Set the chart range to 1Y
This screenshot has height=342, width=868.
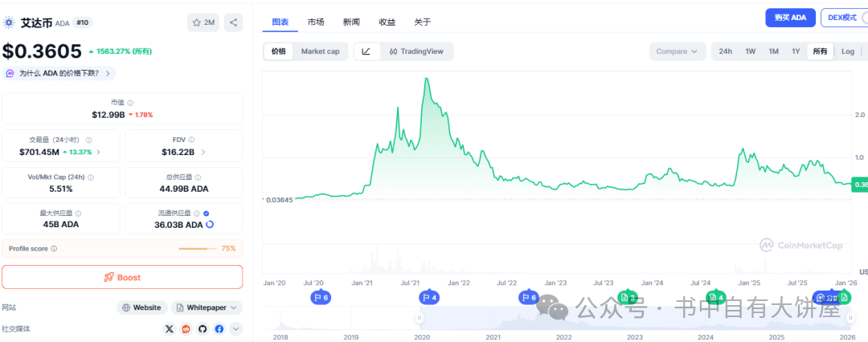796,51
